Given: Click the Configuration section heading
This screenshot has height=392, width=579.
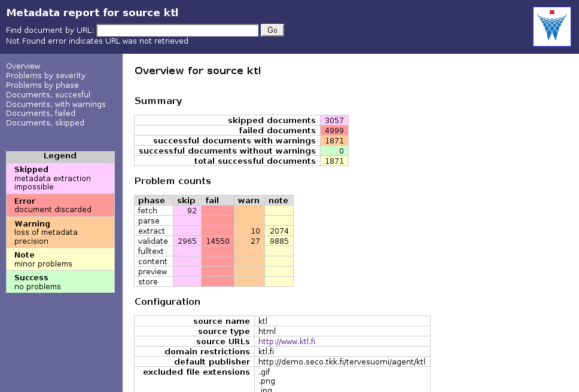Looking at the screenshot, I should pyautogui.click(x=167, y=302).
